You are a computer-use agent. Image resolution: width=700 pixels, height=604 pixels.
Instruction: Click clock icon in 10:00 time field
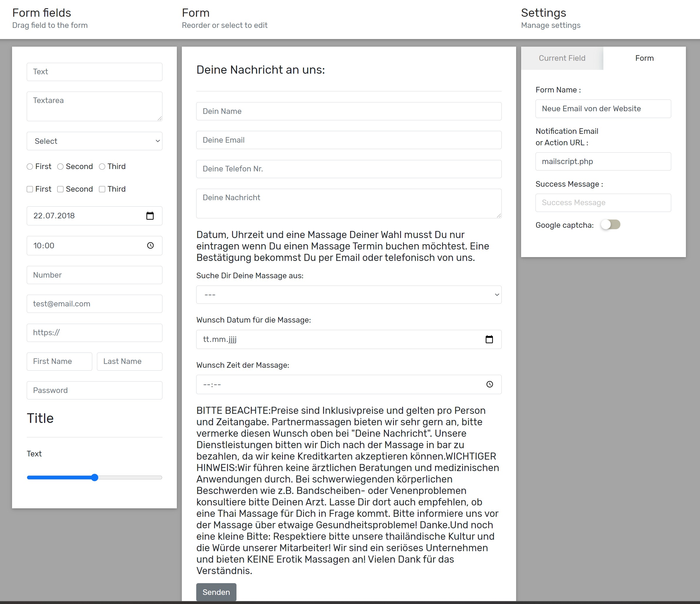(150, 245)
